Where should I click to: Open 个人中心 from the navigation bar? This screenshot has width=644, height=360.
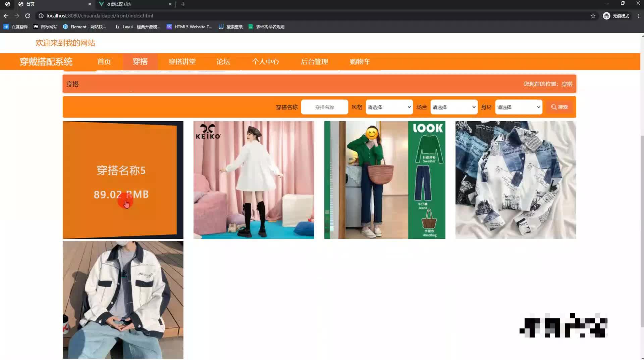click(x=266, y=62)
